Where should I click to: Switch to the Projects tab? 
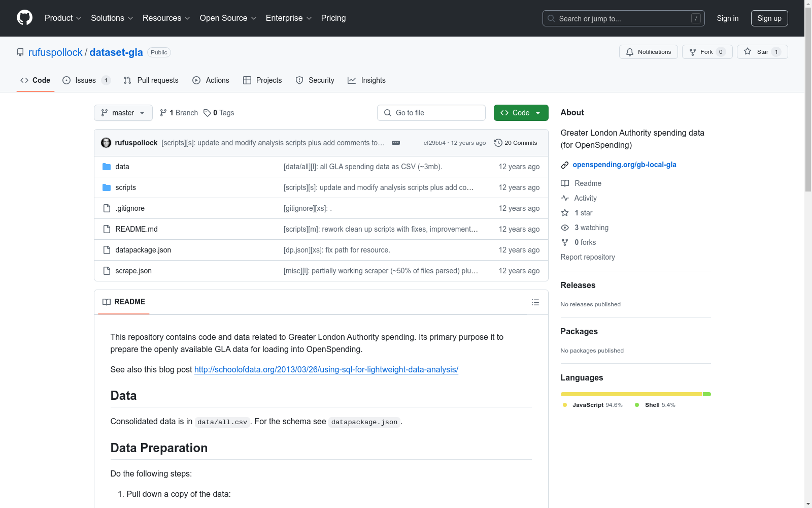[x=262, y=80]
